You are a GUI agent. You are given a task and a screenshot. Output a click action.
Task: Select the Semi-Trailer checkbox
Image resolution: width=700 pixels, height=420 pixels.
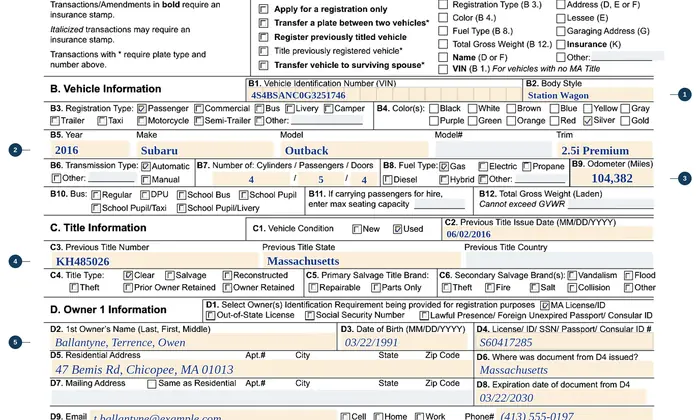(x=199, y=121)
